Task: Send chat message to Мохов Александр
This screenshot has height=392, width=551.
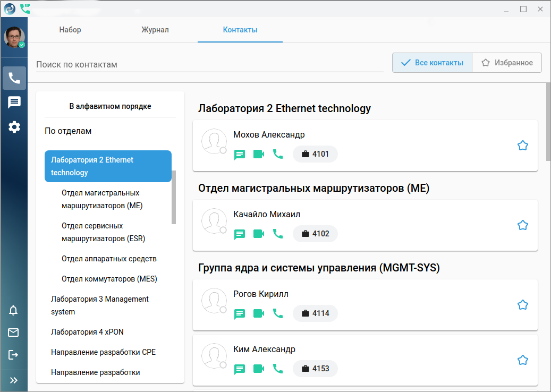Action: [x=240, y=154]
